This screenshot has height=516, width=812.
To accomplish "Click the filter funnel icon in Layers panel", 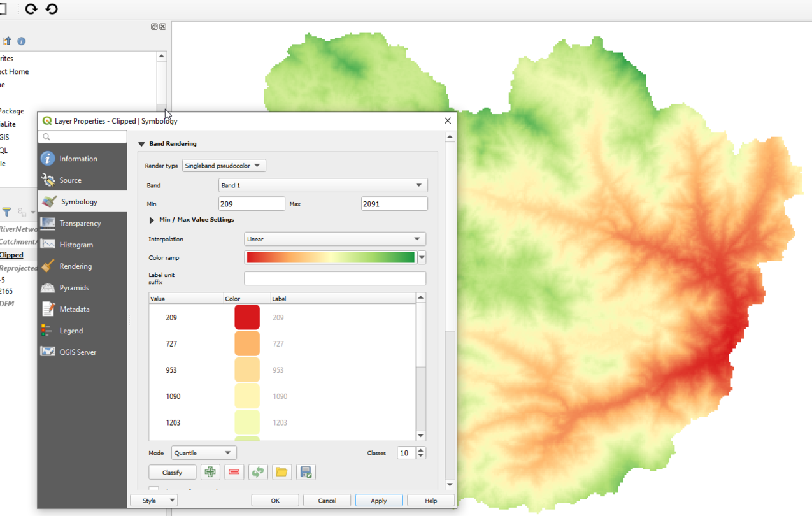I will pyautogui.click(x=7, y=212).
